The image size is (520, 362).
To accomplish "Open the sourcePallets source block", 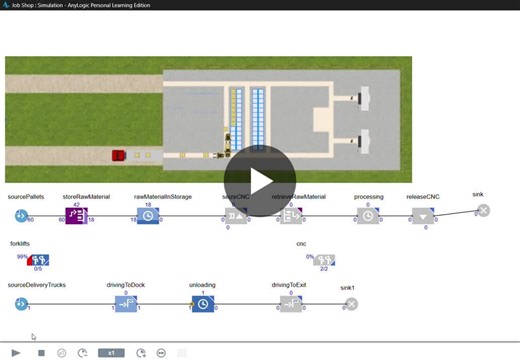I will click(x=21, y=216).
